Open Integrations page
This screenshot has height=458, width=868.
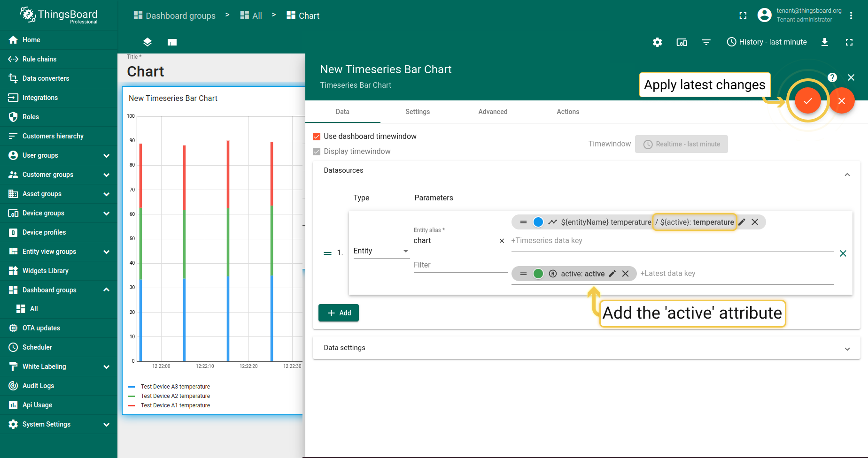pos(59,98)
